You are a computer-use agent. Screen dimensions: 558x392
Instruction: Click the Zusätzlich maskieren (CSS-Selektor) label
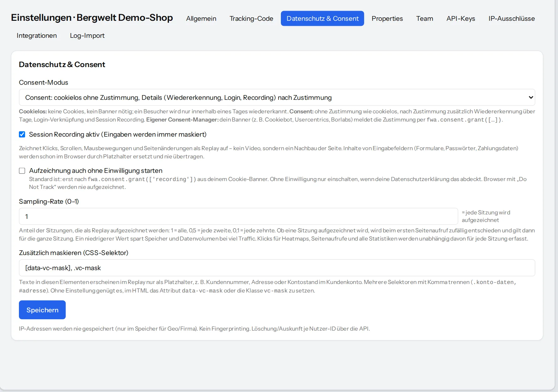pos(73,253)
